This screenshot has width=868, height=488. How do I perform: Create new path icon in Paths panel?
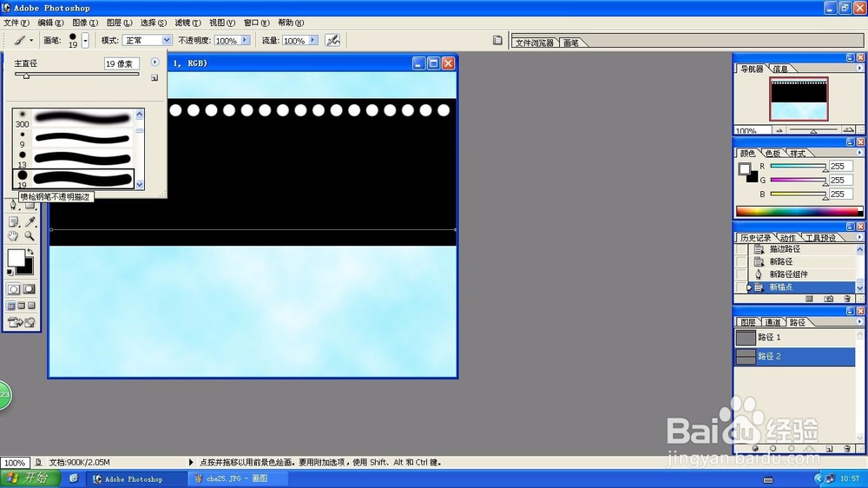(829, 449)
